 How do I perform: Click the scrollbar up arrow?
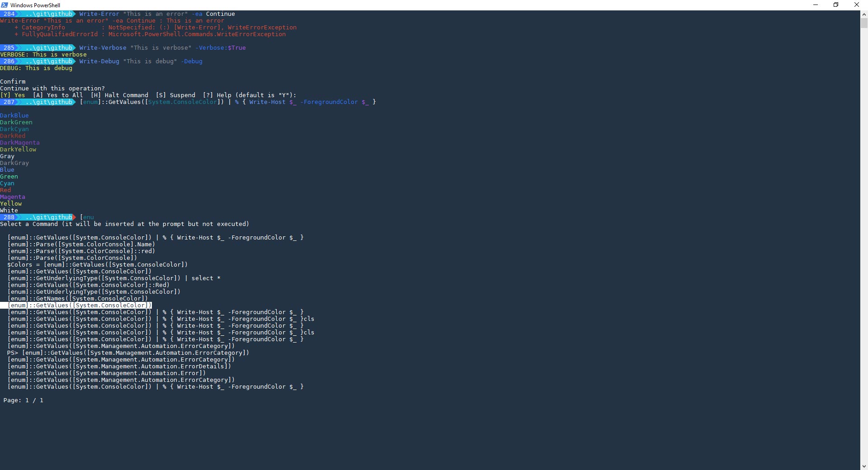863,14
